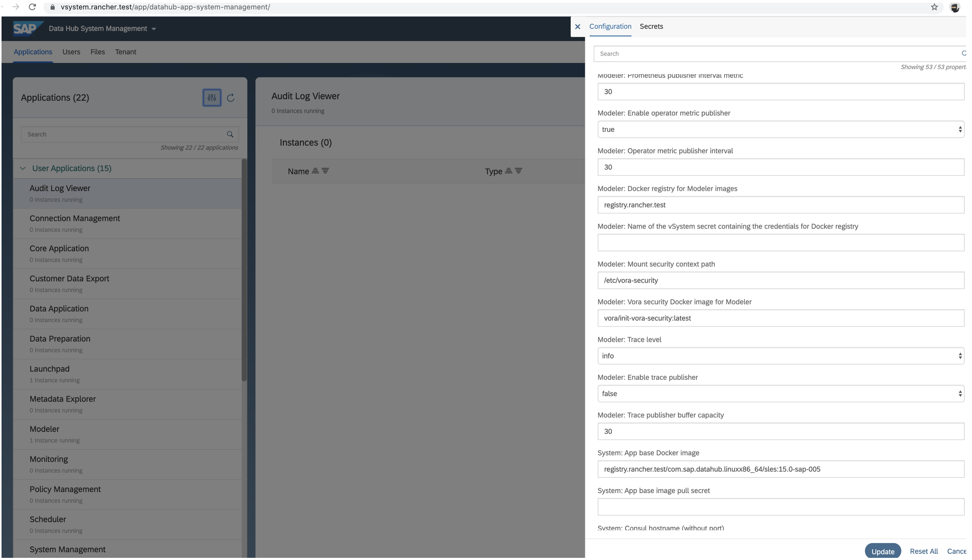Collapse the User Applications group
This screenshot has width=972, height=560.
[23, 168]
